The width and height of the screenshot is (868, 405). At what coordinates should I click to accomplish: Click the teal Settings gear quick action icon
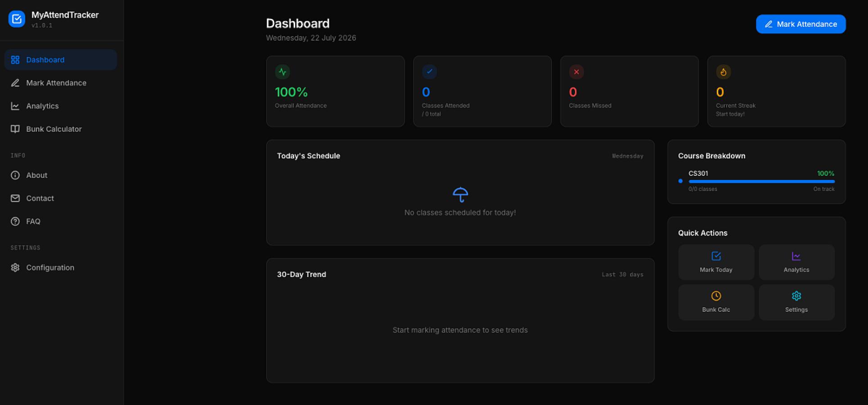(x=796, y=296)
